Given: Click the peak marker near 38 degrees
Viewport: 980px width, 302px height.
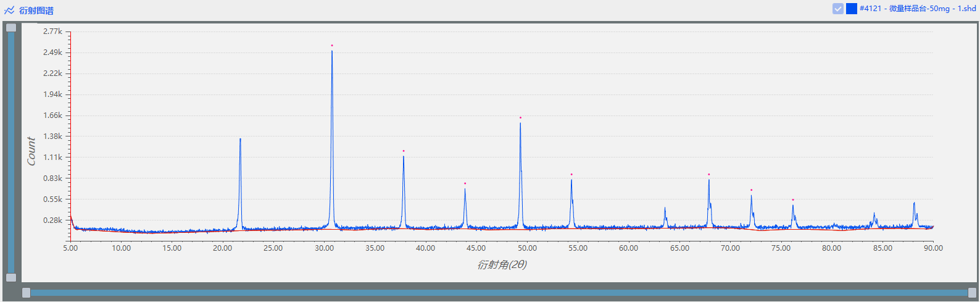Looking at the screenshot, I should tap(404, 151).
